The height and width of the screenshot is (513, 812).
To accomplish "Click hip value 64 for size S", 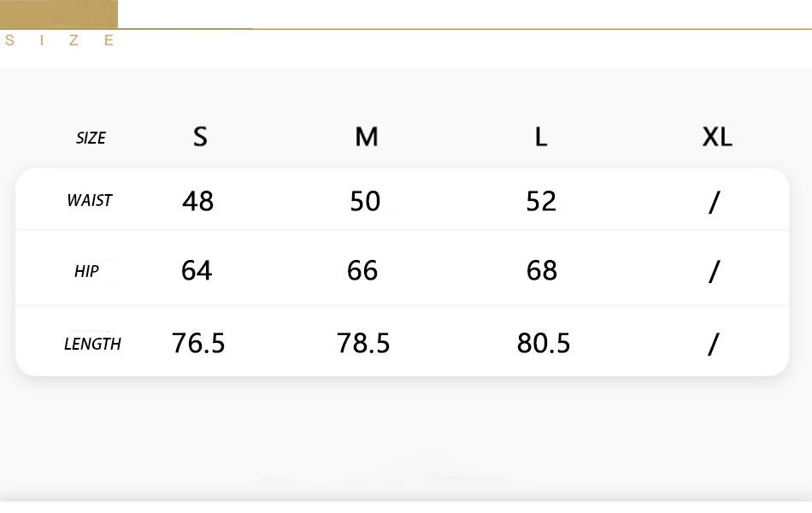I will pyautogui.click(x=197, y=270).
